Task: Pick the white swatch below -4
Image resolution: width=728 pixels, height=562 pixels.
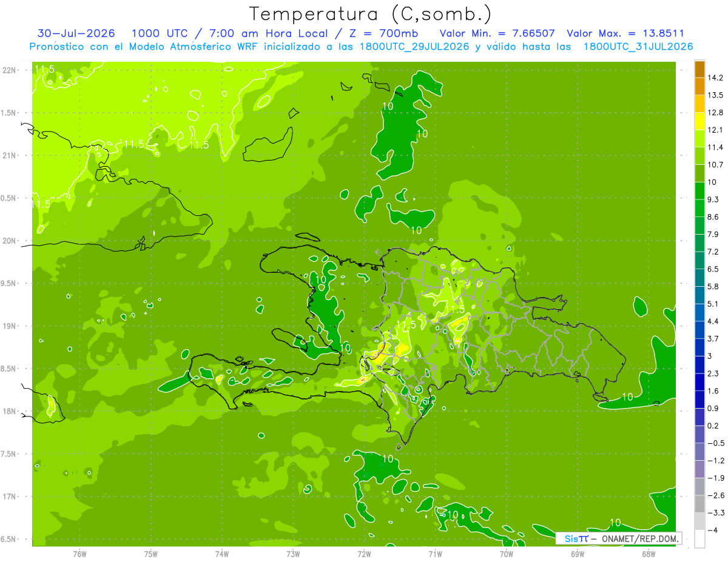Action: point(699,539)
